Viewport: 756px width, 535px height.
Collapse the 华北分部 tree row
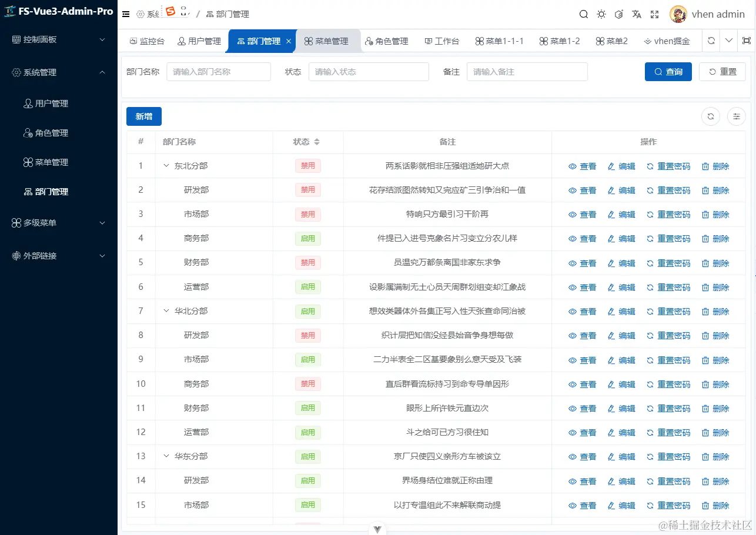point(166,311)
